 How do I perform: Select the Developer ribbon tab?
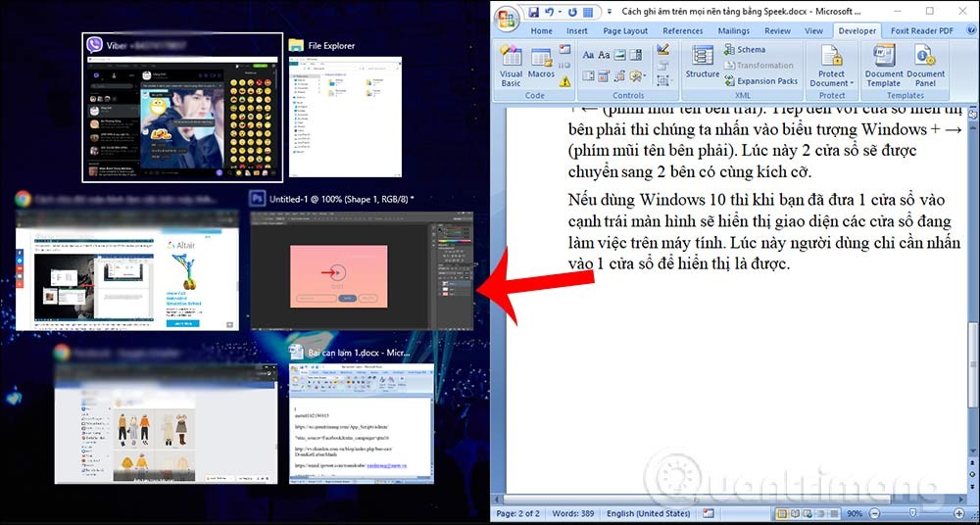click(x=857, y=30)
